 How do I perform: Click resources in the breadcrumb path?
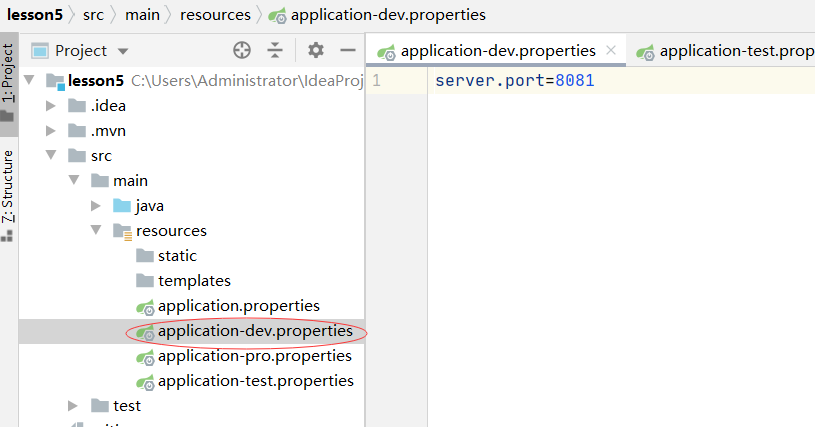(215, 15)
